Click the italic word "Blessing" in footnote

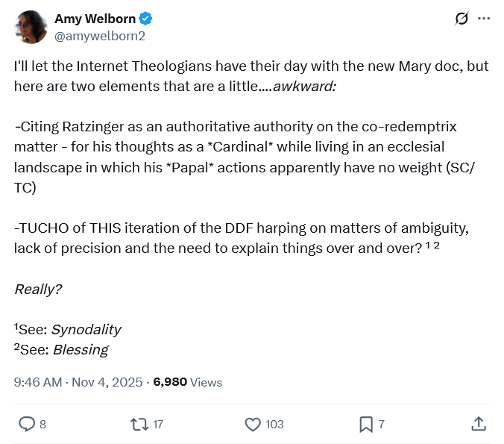click(x=80, y=349)
